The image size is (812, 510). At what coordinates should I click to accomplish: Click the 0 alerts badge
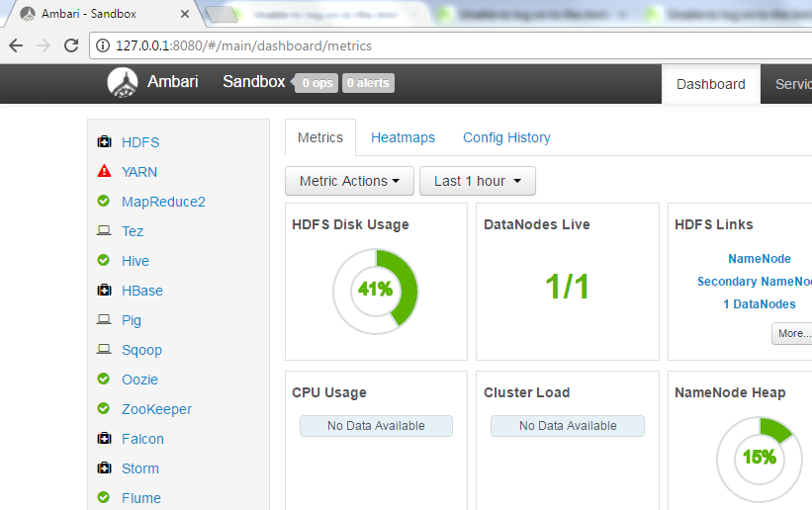pos(368,83)
